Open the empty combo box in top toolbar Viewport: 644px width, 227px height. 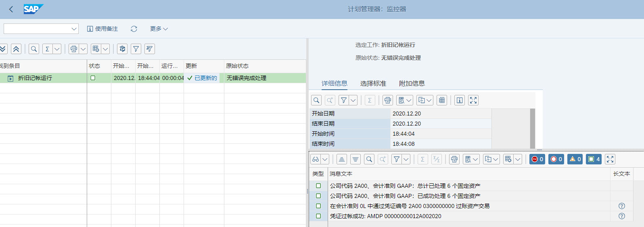tap(41, 29)
